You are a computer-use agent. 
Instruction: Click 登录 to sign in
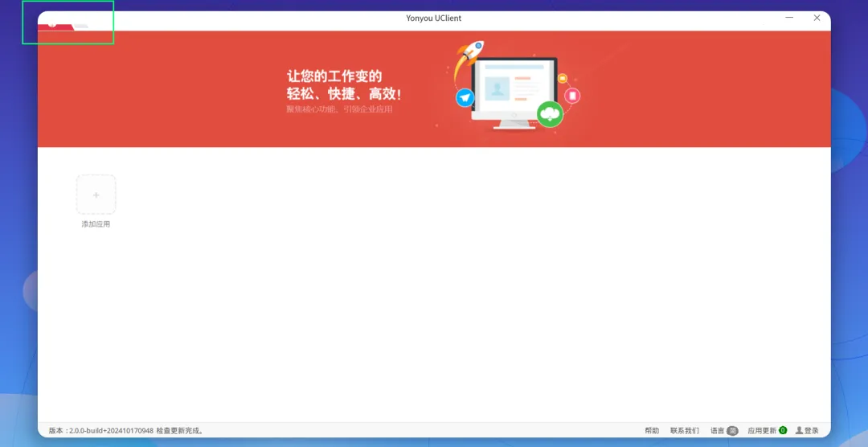coord(812,430)
